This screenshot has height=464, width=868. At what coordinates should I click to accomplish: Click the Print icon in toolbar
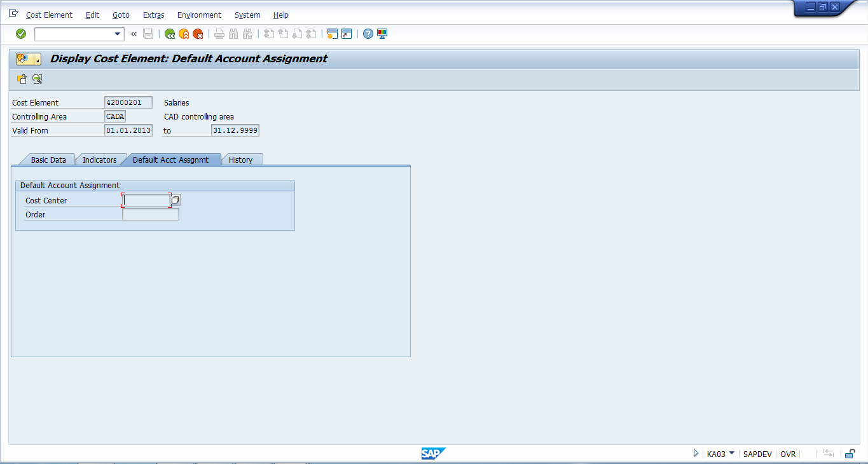click(219, 34)
